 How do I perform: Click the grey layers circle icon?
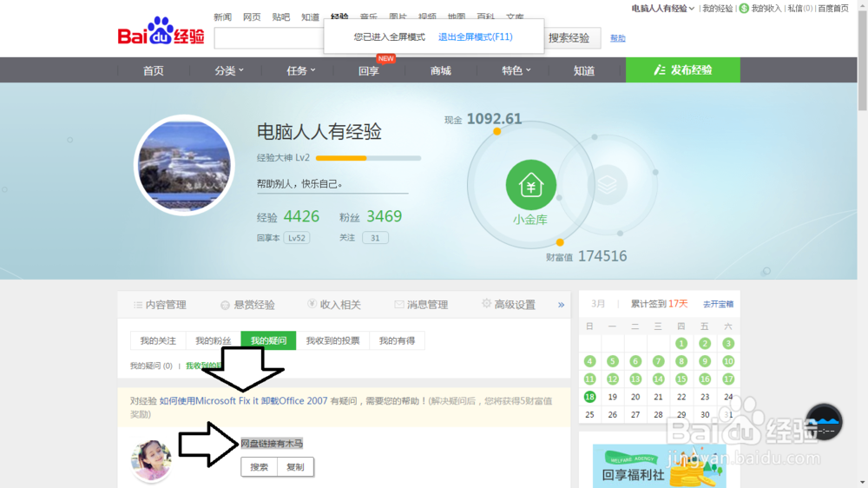[x=608, y=184]
